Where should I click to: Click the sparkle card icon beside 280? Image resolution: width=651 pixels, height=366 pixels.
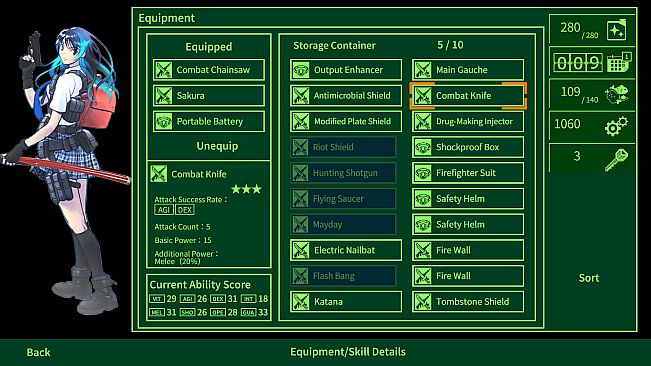617,30
